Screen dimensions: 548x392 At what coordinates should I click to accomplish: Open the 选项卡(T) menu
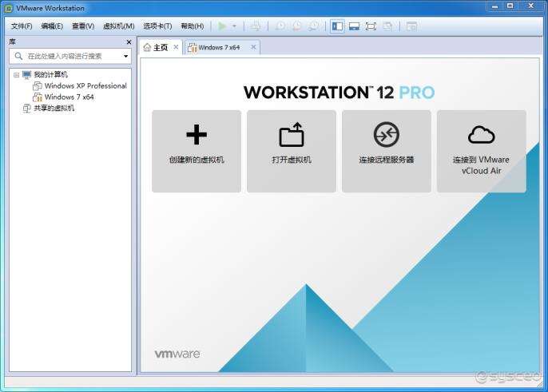click(x=157, y=26)
